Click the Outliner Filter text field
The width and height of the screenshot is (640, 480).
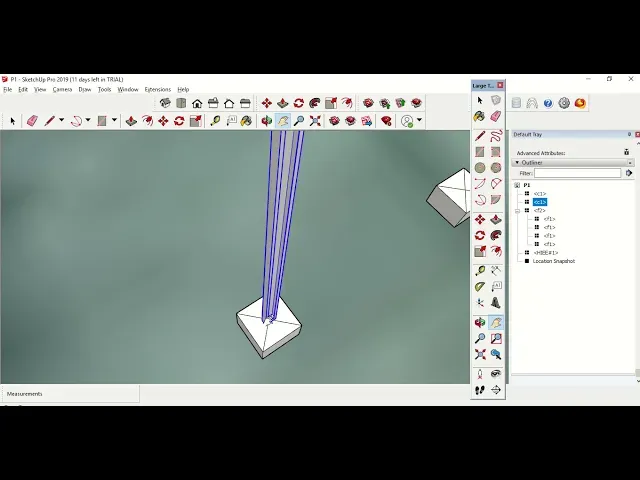577,173
